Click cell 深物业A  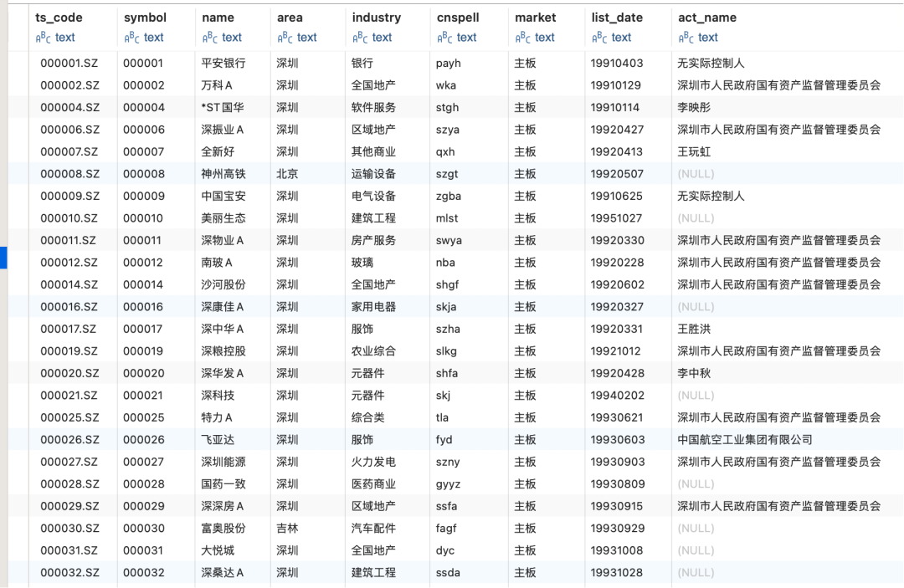223,241
